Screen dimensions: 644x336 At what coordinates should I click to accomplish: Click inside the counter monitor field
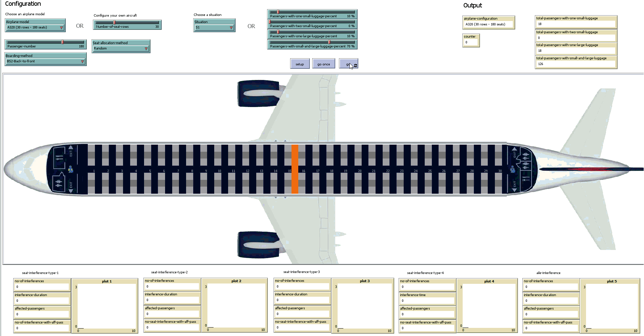click(470, 42)
